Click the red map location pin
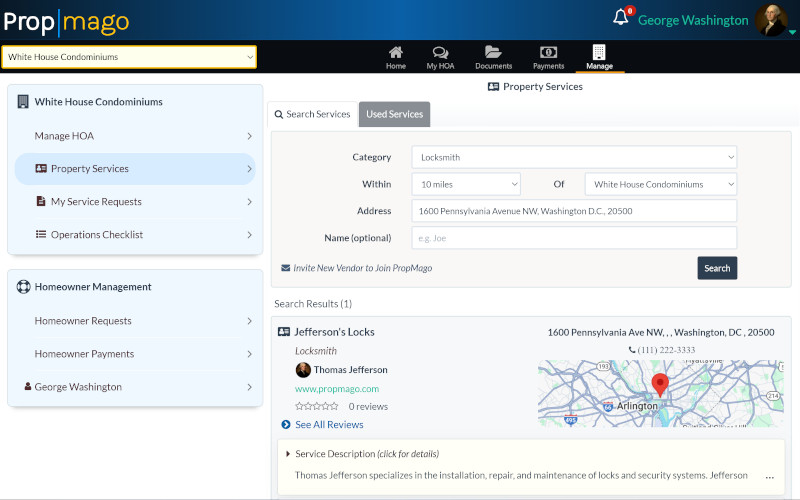This screenshot has width=800, height=500. point(660,384)
